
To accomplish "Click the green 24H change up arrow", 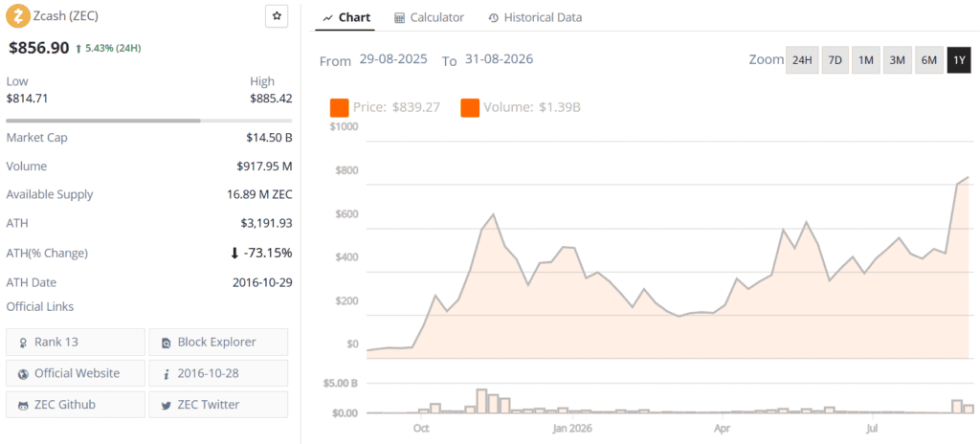I will pos(78,48).
